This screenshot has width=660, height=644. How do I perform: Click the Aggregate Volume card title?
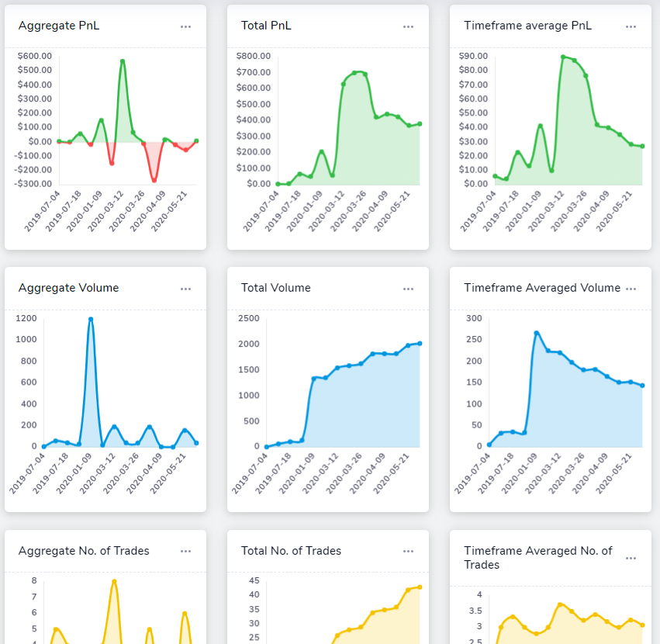(68, 288)
